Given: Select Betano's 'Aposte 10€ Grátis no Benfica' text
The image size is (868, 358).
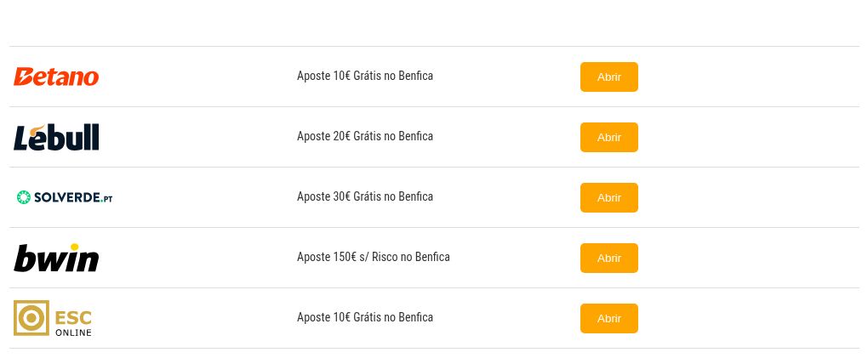Looking at the screenshot, I should [x=365, y=77].
